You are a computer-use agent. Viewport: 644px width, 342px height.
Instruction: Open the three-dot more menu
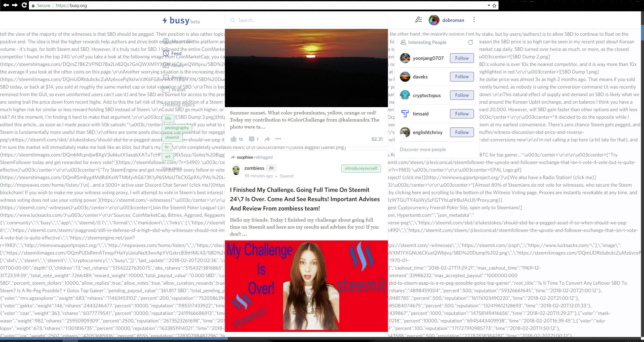click(x=474, y=20)
